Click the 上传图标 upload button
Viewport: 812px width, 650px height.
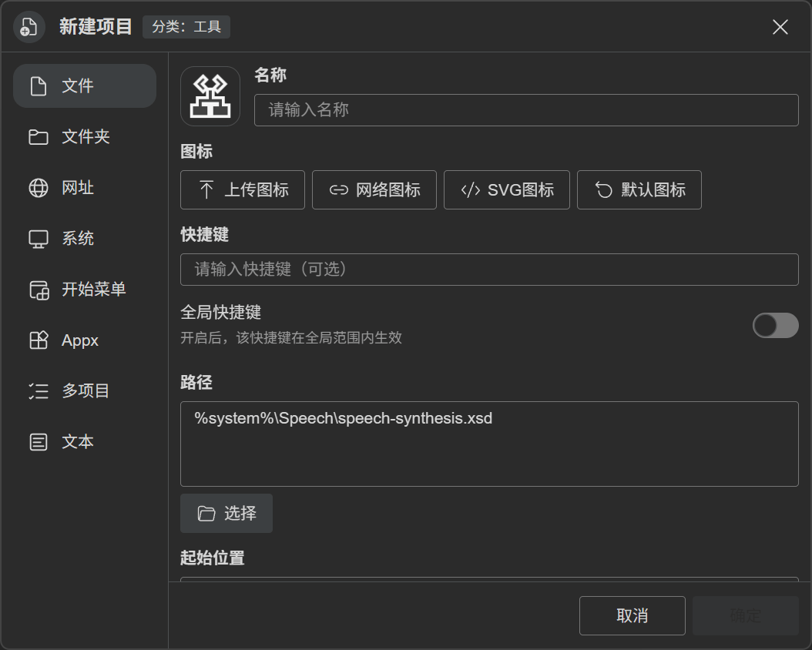(243, 190)
